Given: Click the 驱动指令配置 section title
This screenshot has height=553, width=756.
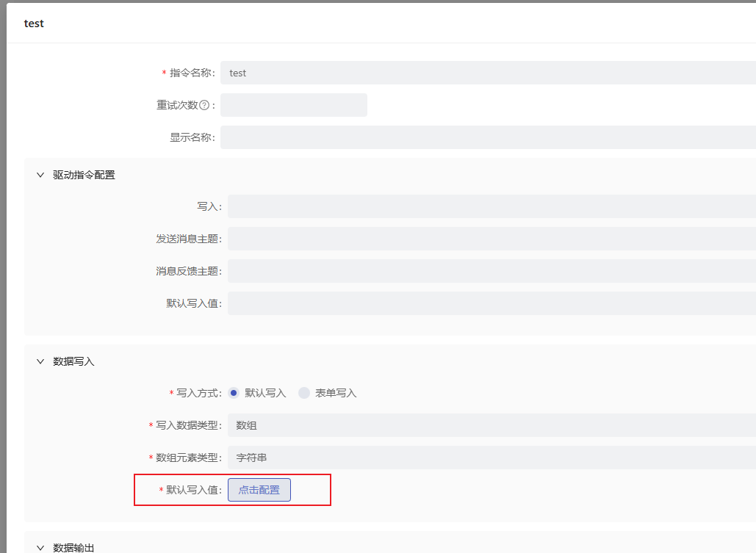Looking at the screenshot, I should click(84, 175).
